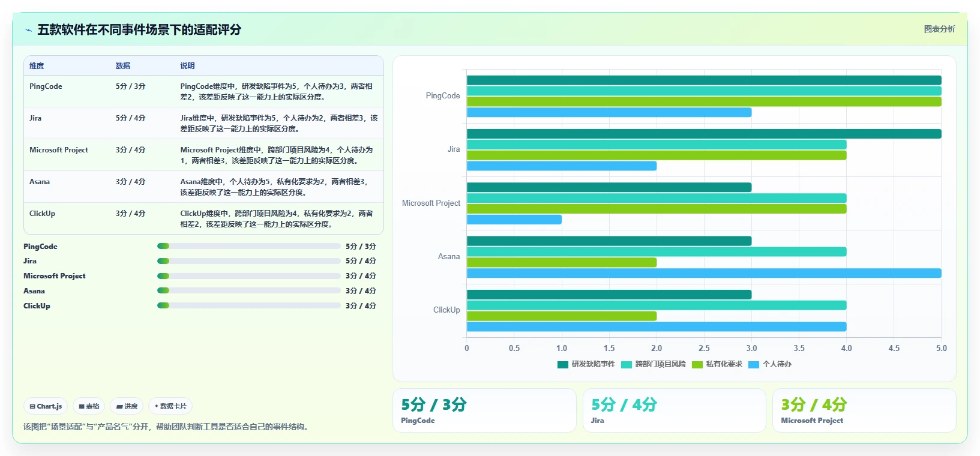This screenshot has width=980, height=456.
Task: Click the Jira progress bar
Action: [x=248, y=261]
